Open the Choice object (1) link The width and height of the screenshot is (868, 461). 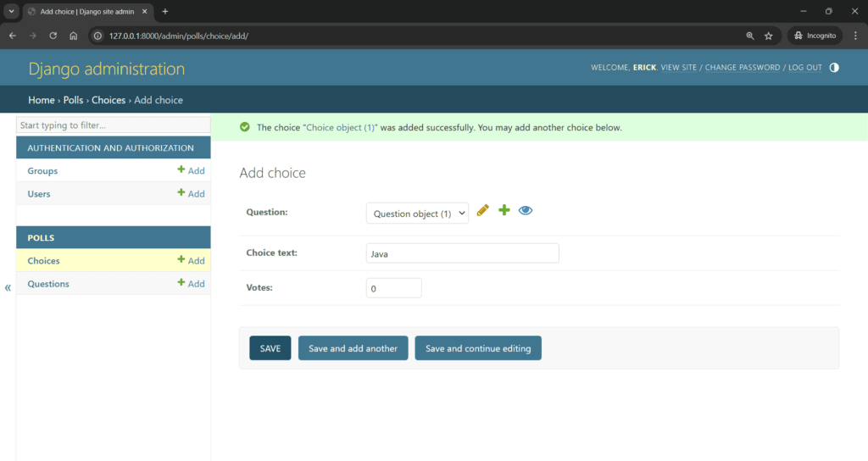click(x=341, y=127)
